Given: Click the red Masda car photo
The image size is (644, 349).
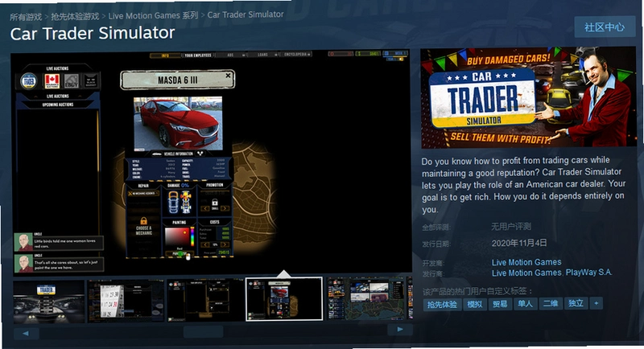Looking at the screenshot, I should pyautogui.click(x=178, y=124).
